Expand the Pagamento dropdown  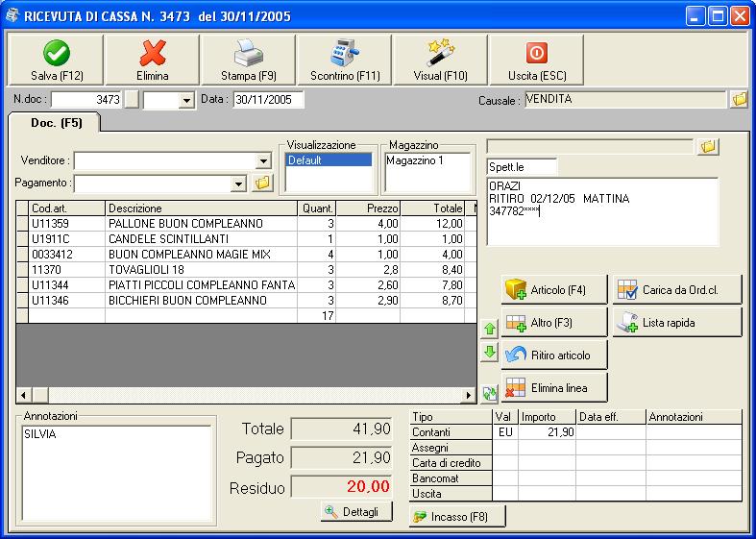coord(237,184)
